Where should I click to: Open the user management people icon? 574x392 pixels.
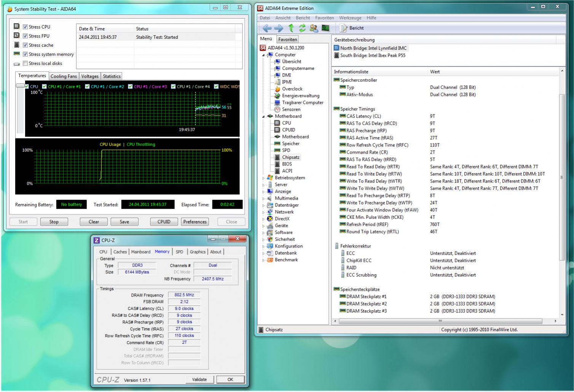314,28
